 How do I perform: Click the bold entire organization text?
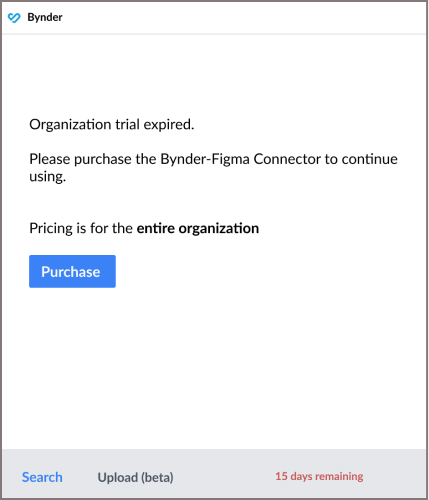click(198, 229)
